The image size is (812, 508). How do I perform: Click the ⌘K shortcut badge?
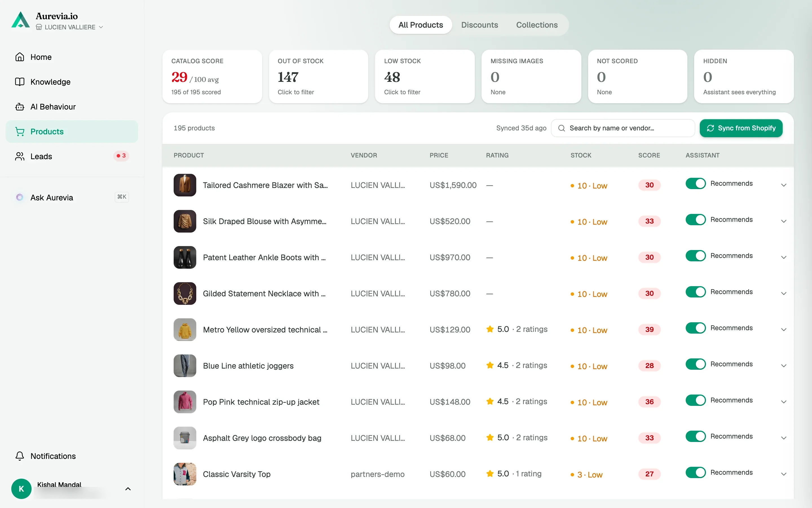pos(122,197)
